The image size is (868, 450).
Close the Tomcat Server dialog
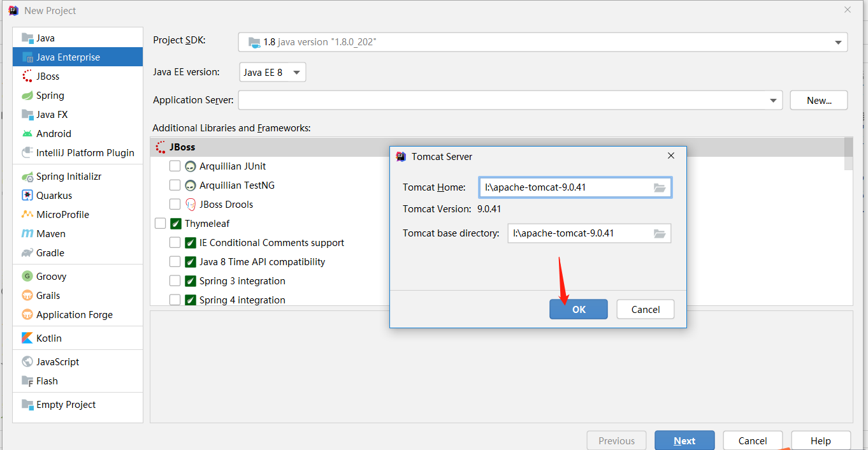pos(671,156)
